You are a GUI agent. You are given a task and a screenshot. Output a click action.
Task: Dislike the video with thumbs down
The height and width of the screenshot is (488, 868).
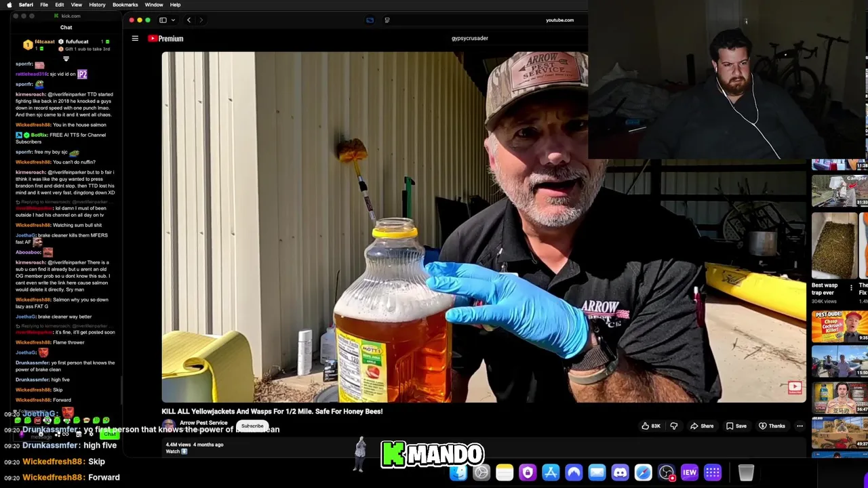click(x=674, y=426)
